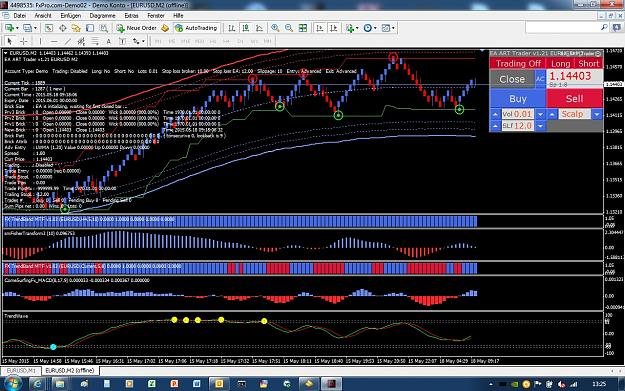Screen dimensions: 625x391
Task: Open the new chart toolbar icon
Action: point(9,28)
